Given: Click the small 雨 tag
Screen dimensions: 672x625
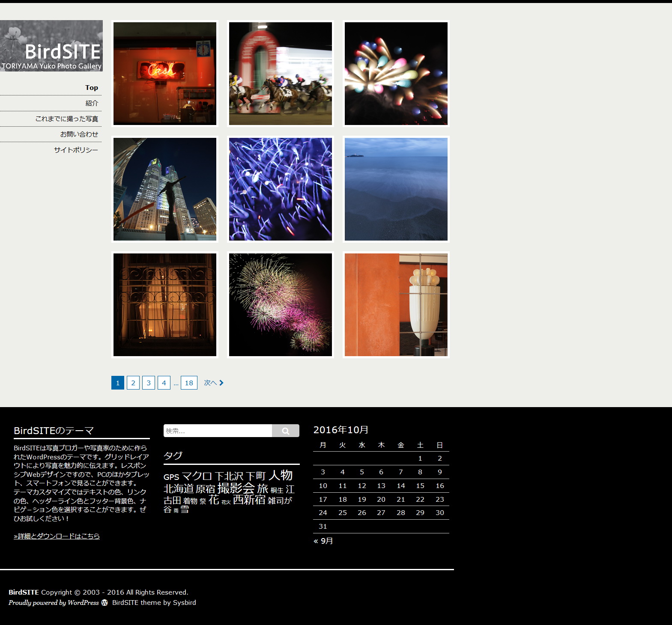Looking at the screenshot, I should [176, 511].
